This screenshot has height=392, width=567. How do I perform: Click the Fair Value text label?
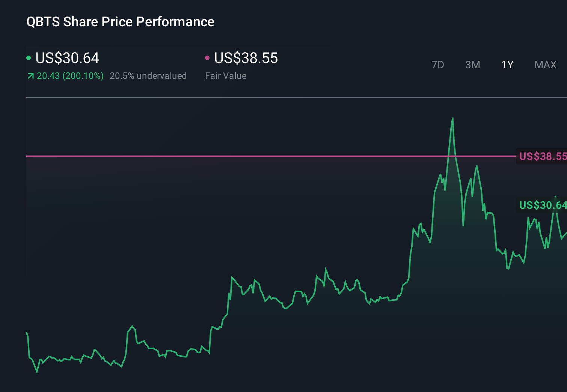[226, 76]
